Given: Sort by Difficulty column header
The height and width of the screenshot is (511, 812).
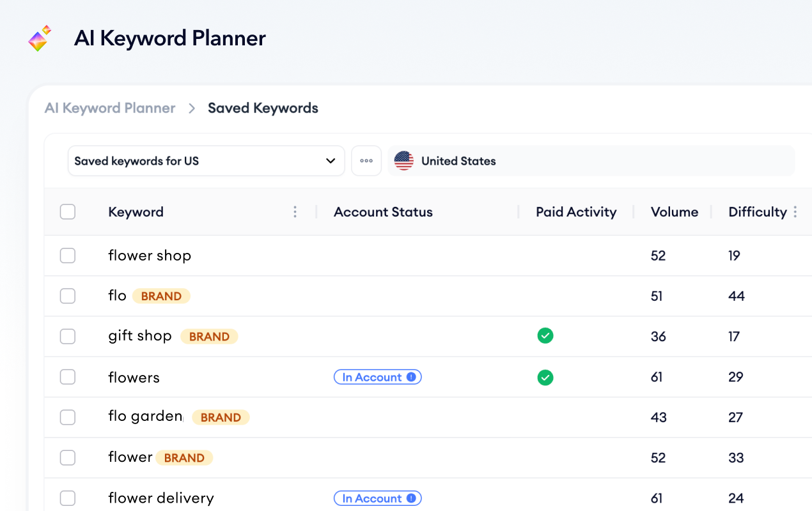Looking at the screenshot, I should coord(758,212).
